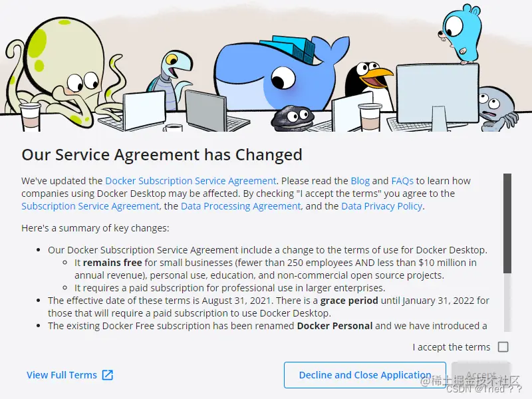Viewport: 532px width, 399px height.
Task: Click the small dark rock creature
Action: (x=291, y=118)
